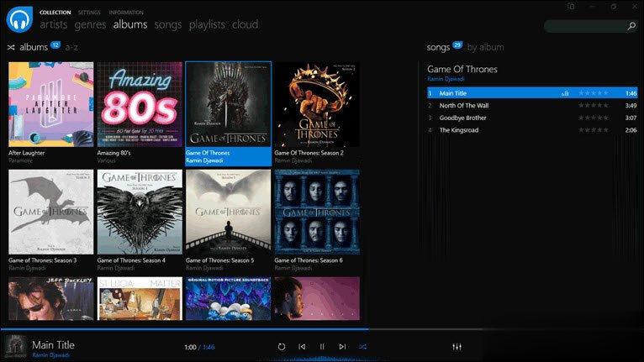Open Game of Thrones: Season 5 album
This screenshot has width=644, height=362.
(229, 212)
